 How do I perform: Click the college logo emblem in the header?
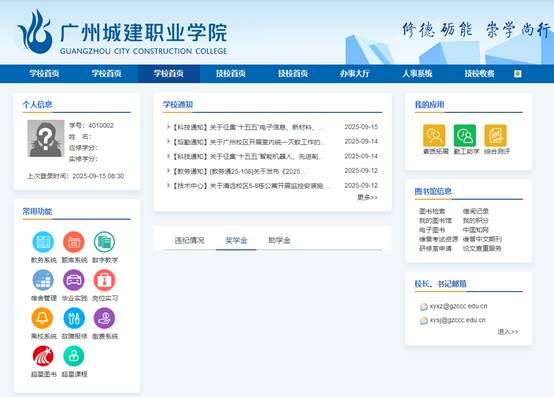35,32
